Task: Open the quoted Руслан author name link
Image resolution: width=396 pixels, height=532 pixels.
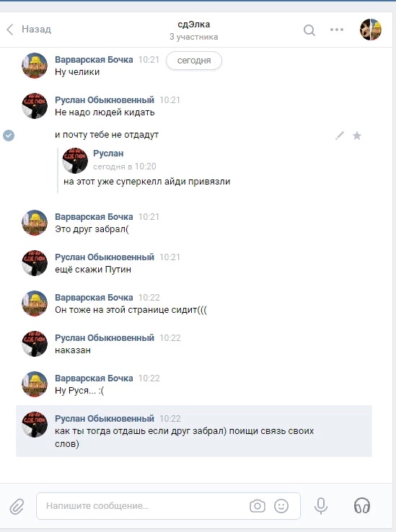Action: [108, 154]
